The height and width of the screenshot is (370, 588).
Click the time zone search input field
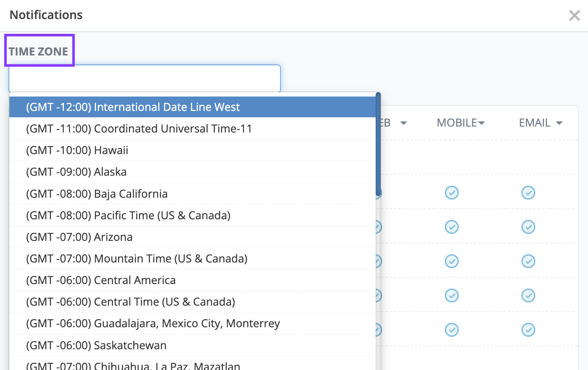(144, 78)
